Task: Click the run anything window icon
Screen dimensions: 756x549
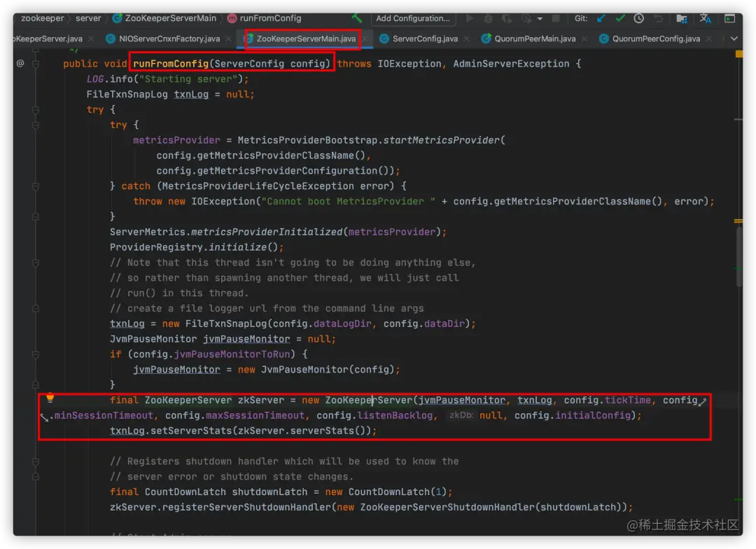Action: click(x=729, y=18)
